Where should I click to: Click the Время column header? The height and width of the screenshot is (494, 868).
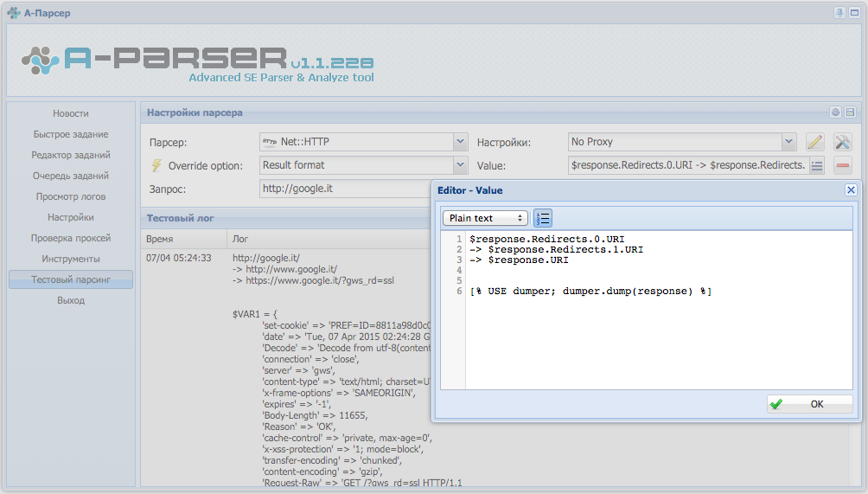click(184, 239)
